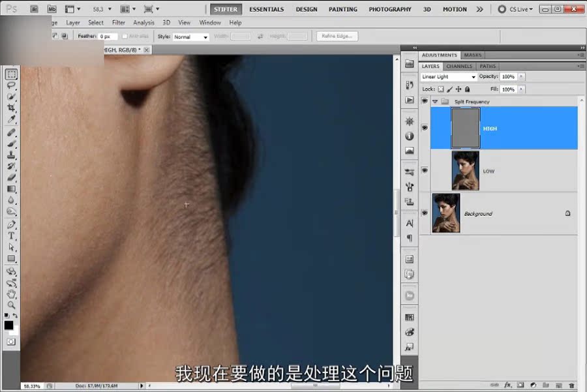The image size is (587, 392).
Task: Switch to the Paths tab
Action: [487, 67]
